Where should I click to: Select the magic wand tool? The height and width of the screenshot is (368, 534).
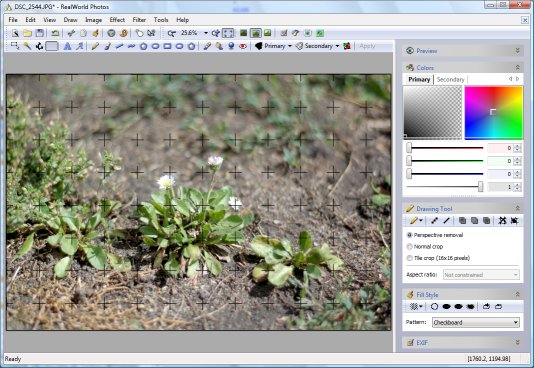pyautogui.click(x=27, y=46)
